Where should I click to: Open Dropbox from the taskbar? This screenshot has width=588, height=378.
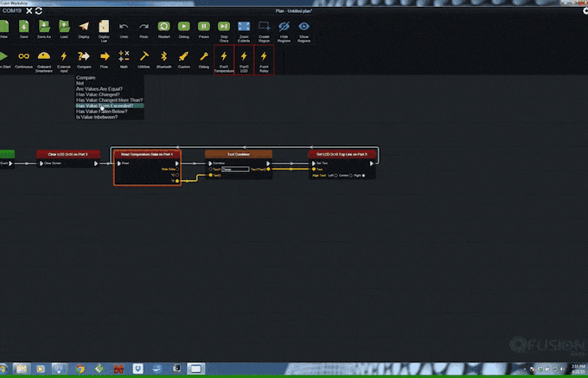click(x=138, y=368)
